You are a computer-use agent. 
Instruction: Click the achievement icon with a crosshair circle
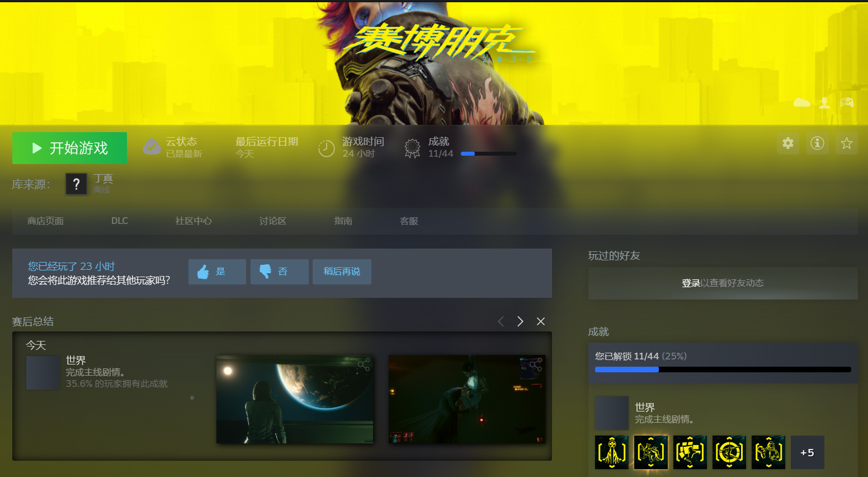[729, 452]
